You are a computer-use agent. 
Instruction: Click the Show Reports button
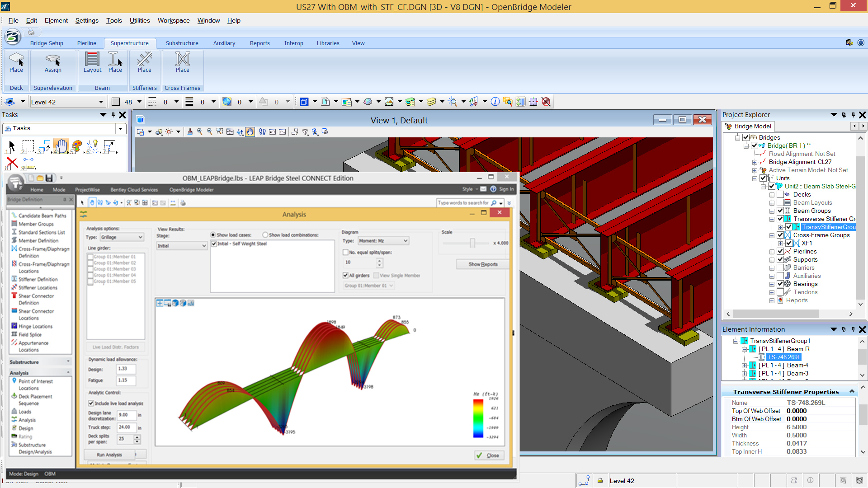point(483,264)
